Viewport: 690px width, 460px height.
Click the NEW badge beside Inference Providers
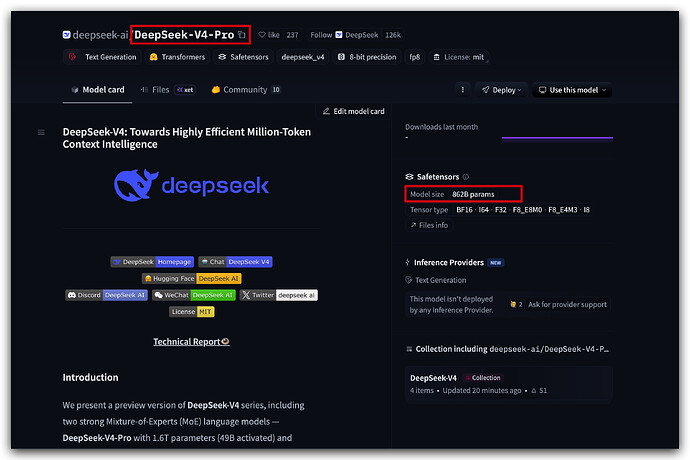pos(495,263)
